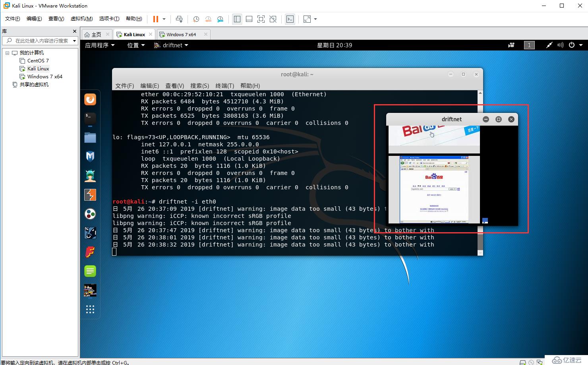Open the 应用程序 menu in Kali
Viewport: 588px width, 365px height.
pos(100,45)
